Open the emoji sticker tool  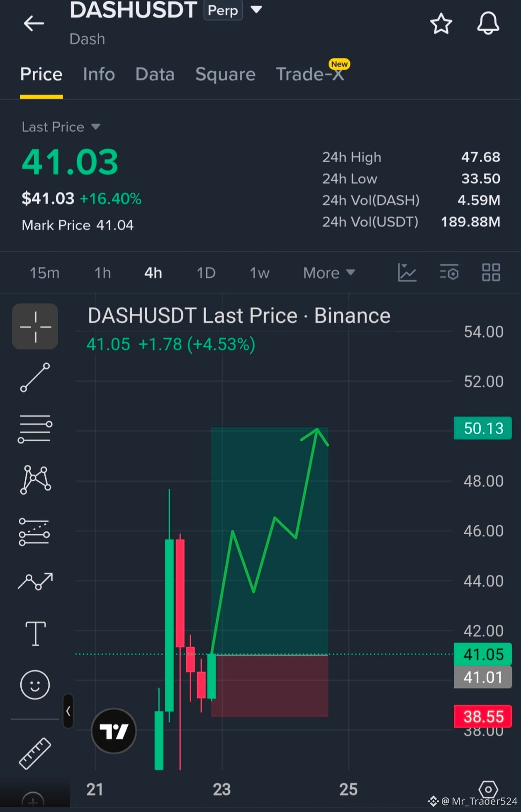(x=35, y=685)
